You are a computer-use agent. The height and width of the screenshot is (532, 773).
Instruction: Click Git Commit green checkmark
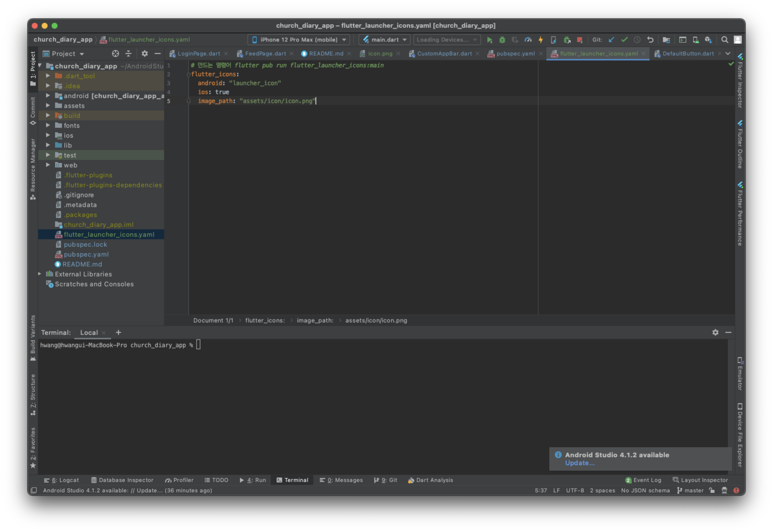click(x=624, y=40)
